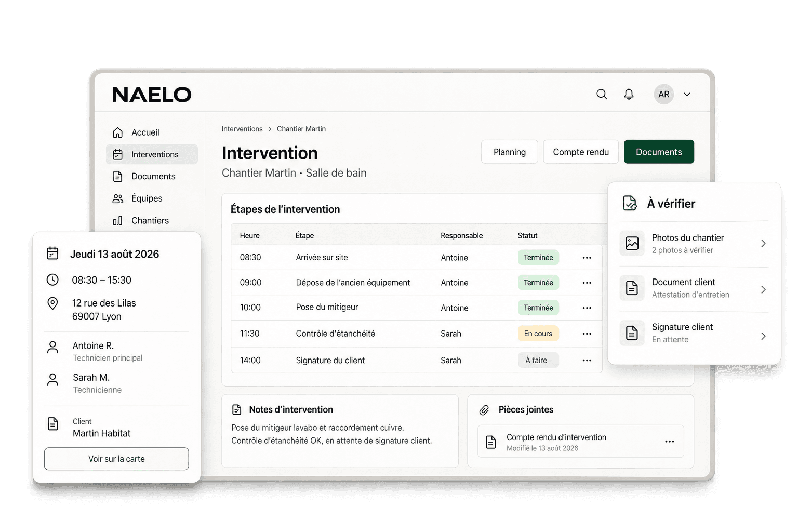798x532 pixels.
Task: Open the Compte rendu d'intervention attachment
Action: pyautogui.click(x=580, y=442)
